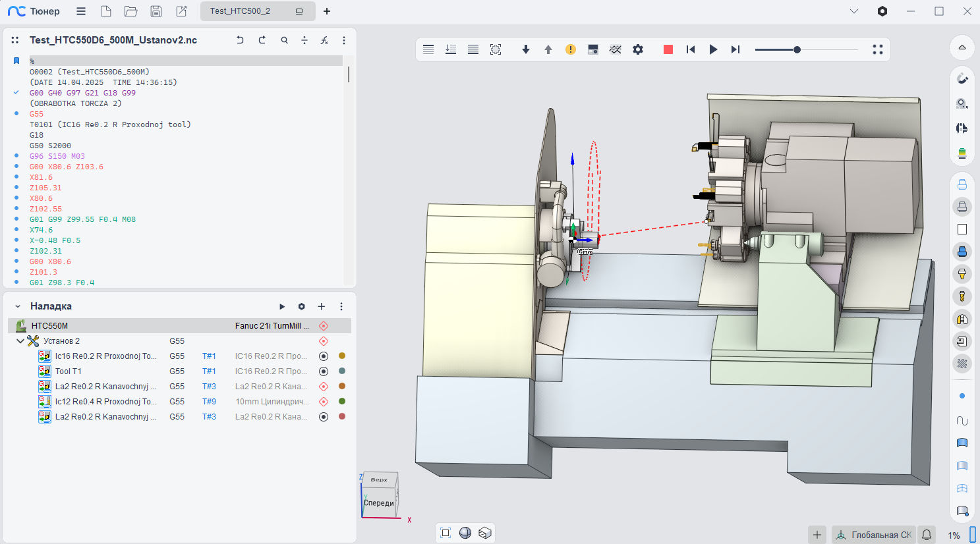Collapse the Установ 2 tree node
980x544 pixels.
(20, 341)
